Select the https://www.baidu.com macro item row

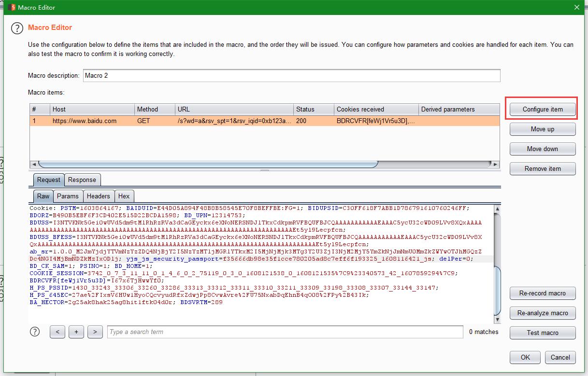(x=193, y=121)
